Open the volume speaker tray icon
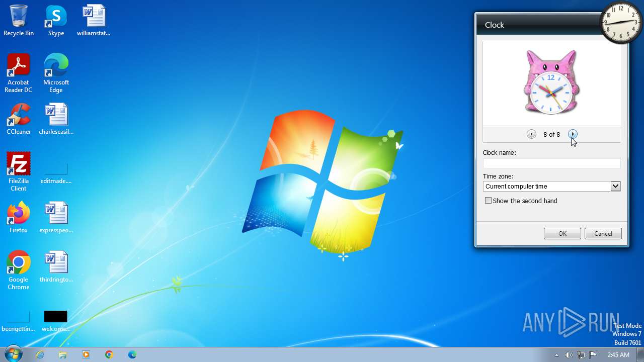This screenshot has height=362, width=644. 569,355
